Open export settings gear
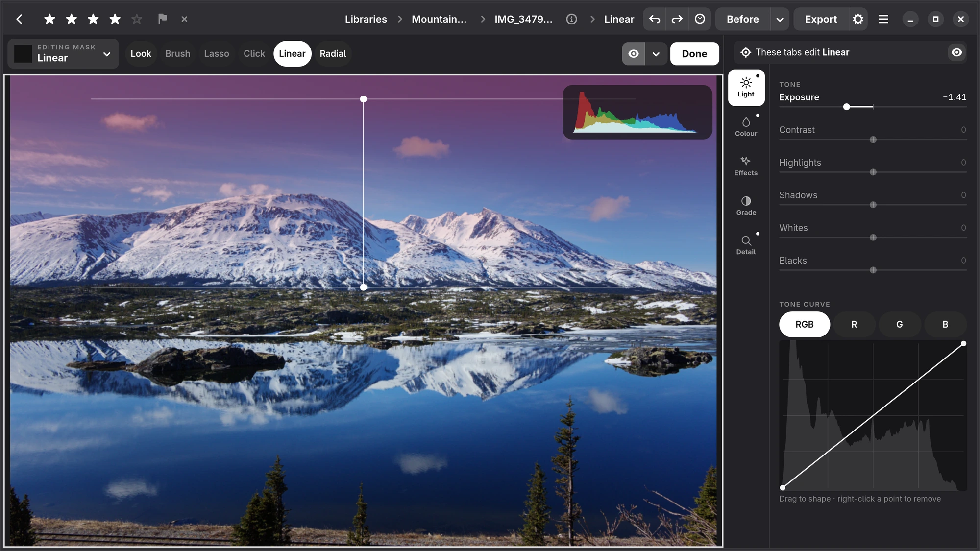Viewport: 980px width, 551px height. click(858, 19)
